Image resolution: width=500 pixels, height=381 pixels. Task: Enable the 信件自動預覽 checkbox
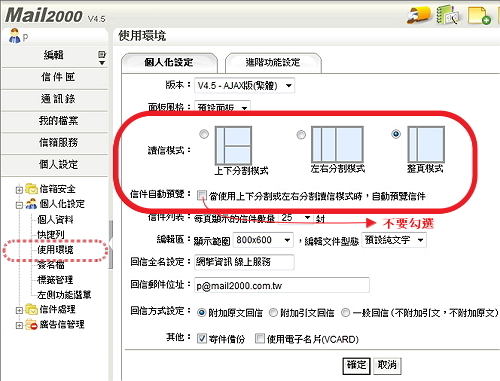(x=202, y=195)
